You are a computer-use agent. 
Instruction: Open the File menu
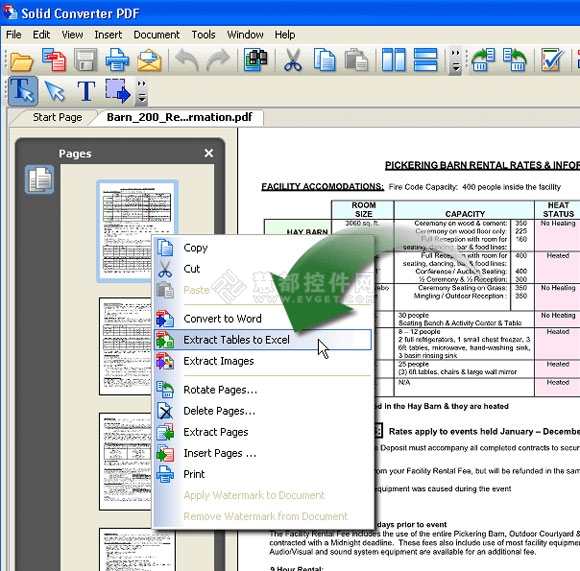[14, 35]
